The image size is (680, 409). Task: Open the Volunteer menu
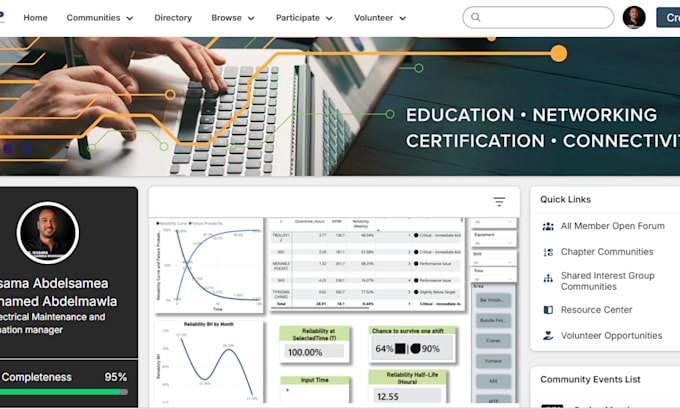(x=373, y=18)
